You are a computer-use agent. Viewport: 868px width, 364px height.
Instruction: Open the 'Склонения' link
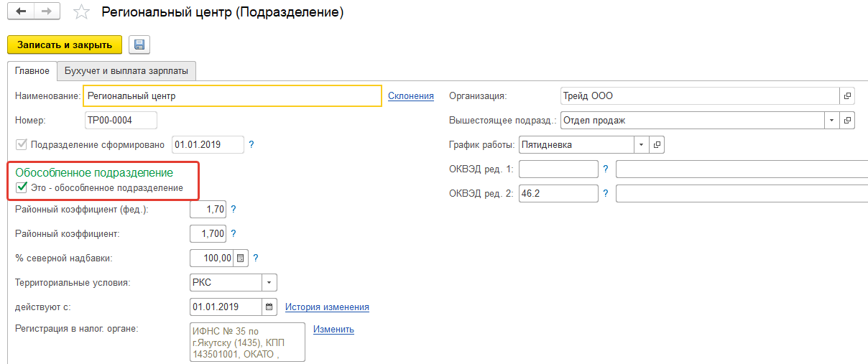[x=411, y=96]
